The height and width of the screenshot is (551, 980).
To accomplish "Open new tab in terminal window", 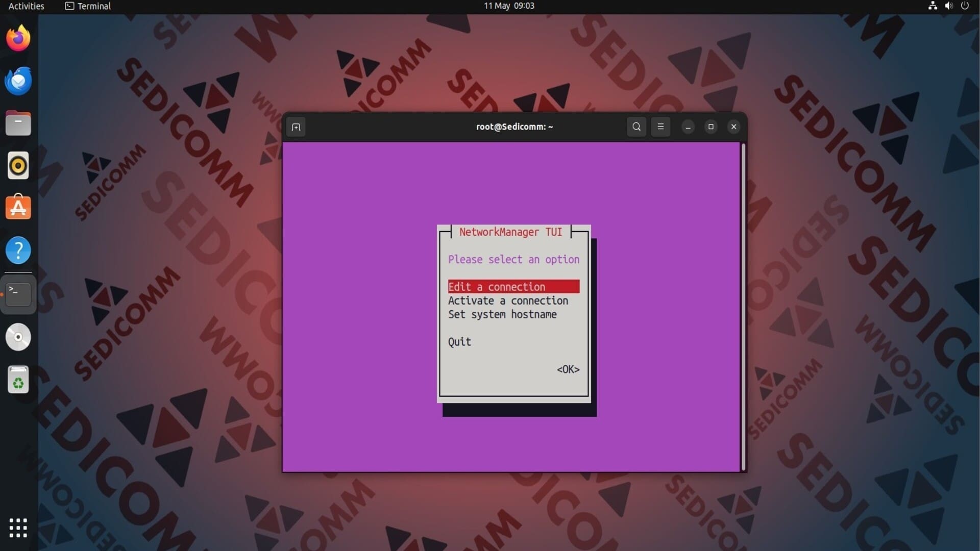I will pyautogui.click(x=296, y=127).
